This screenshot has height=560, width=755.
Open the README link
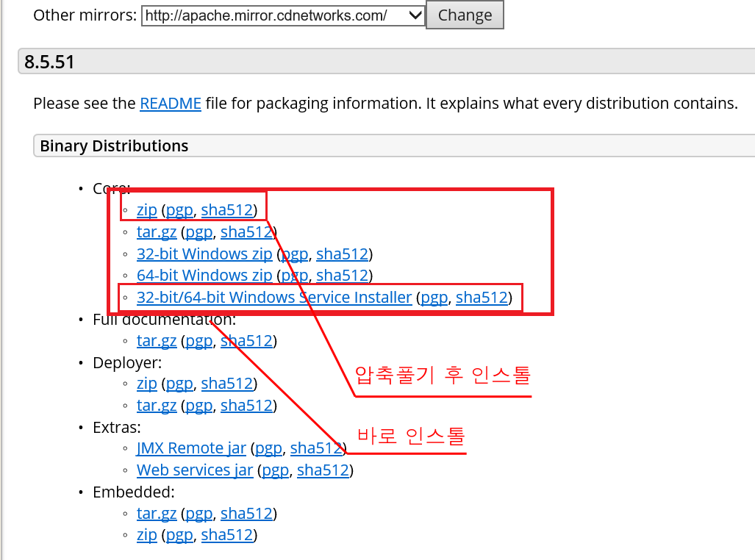pyautogui.click(x=171, y=103)
